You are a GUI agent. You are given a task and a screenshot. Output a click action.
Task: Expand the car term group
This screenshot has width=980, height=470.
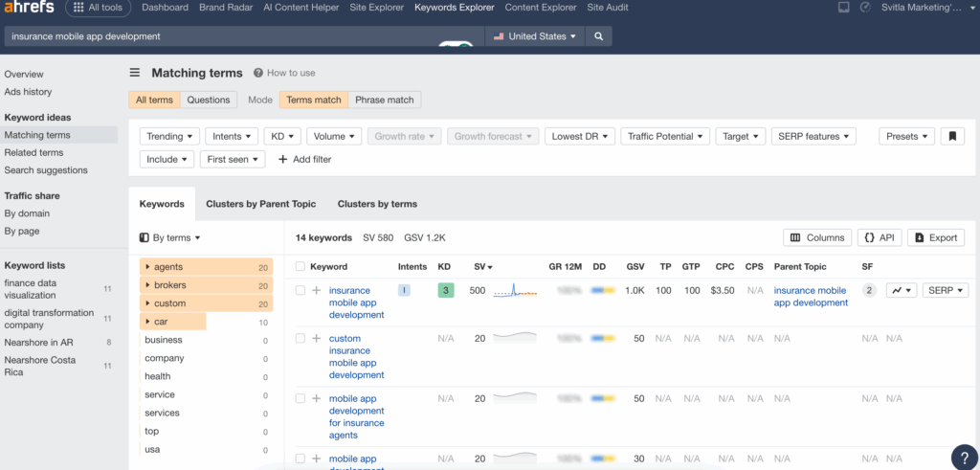pos(207,322)
